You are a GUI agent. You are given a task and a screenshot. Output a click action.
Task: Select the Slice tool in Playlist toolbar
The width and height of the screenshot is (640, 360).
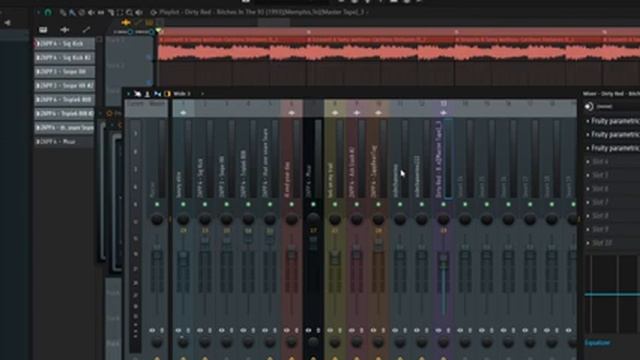tap(110, 13)
